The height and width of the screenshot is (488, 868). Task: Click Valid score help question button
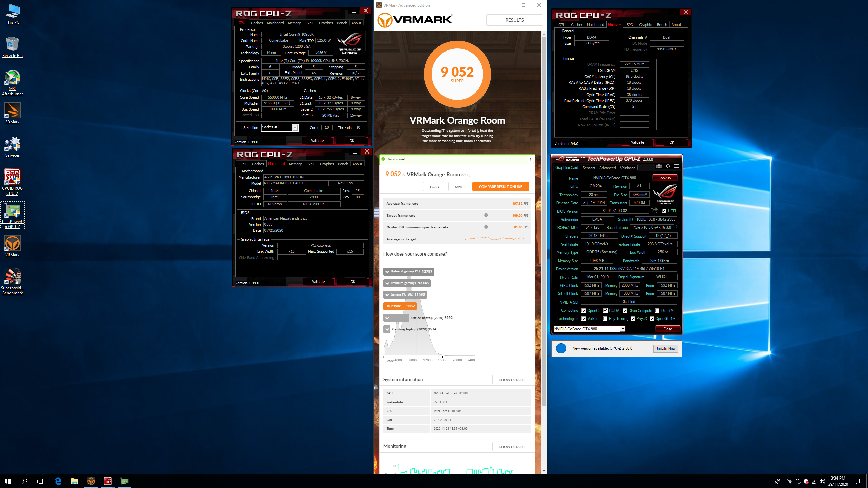(530, 159)
